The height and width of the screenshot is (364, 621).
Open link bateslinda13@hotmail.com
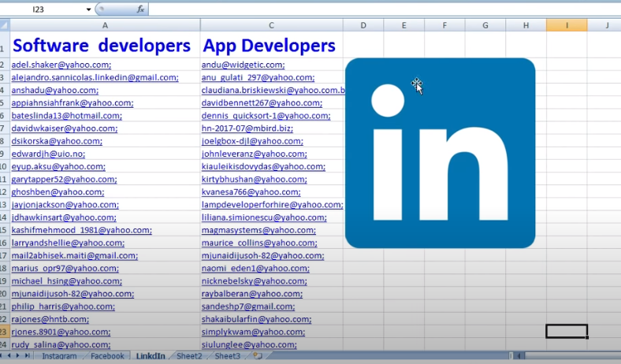click(66, 116)
